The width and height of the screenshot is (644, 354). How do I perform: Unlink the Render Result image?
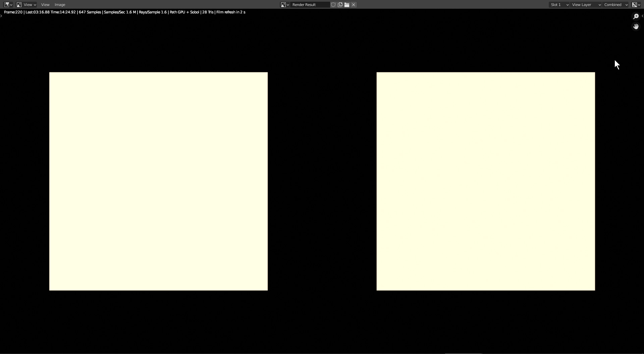click(354, 5)
